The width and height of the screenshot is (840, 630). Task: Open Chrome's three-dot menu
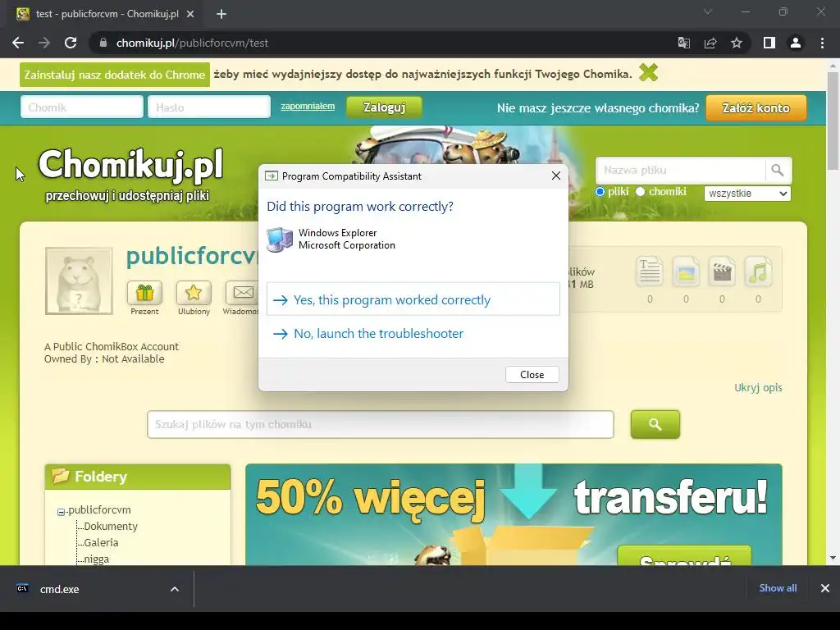point(822,43)
